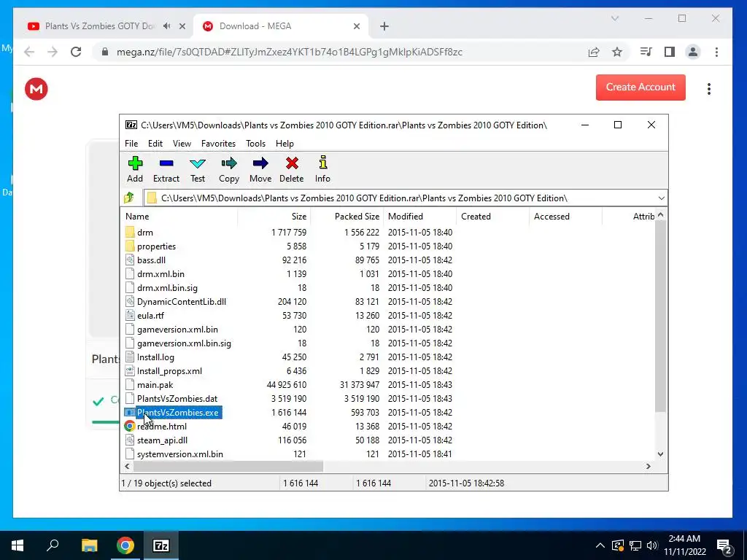Mute the YouTube tab audio icon
Viewport: 747px width, 560px height.
tap(167, 26)
